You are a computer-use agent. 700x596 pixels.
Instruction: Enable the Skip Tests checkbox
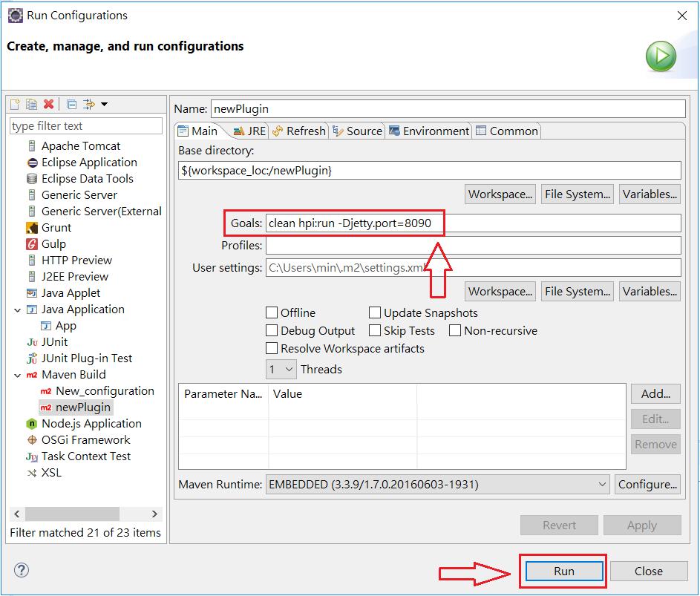tap(375, 330)
